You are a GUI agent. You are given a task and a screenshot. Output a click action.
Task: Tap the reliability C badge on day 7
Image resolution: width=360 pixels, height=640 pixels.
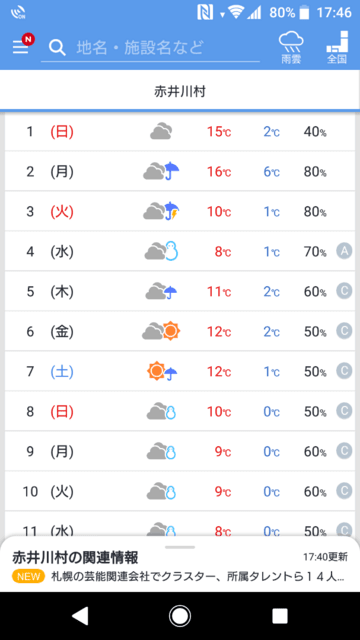pos(344,371)
